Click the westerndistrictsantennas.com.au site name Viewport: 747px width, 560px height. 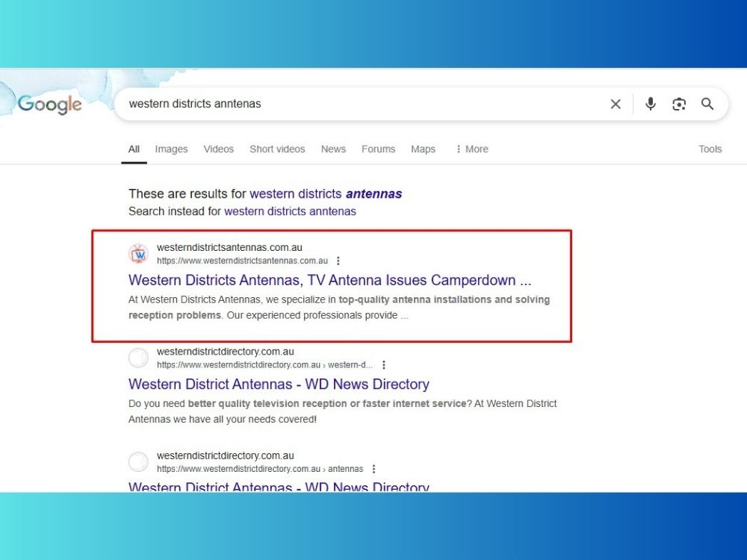(x=229, y=247)
